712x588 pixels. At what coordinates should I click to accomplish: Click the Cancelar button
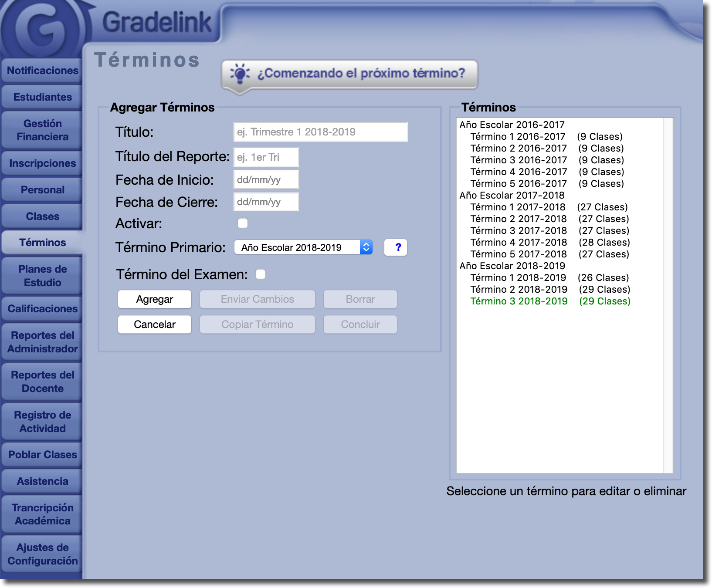coord(154,324)
